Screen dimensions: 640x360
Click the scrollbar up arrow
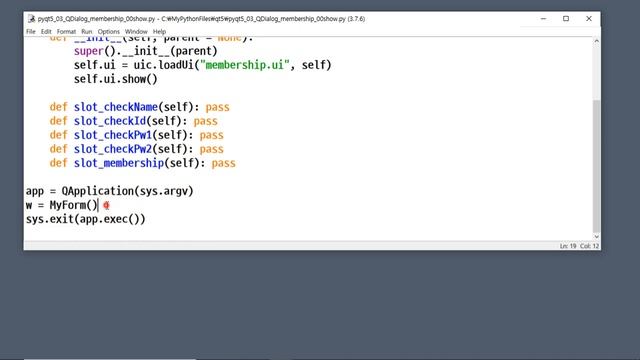pyautogui.click(x=596, y=41)
